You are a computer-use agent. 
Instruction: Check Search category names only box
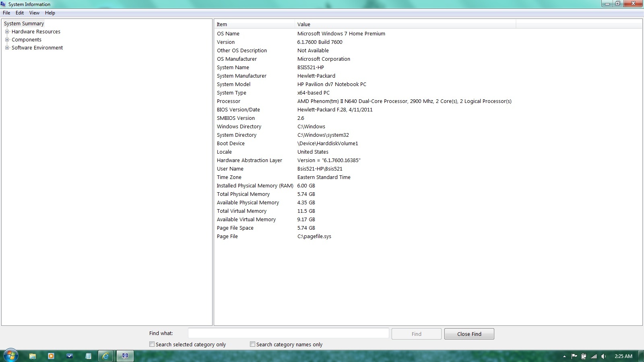[x=252, y=344]
